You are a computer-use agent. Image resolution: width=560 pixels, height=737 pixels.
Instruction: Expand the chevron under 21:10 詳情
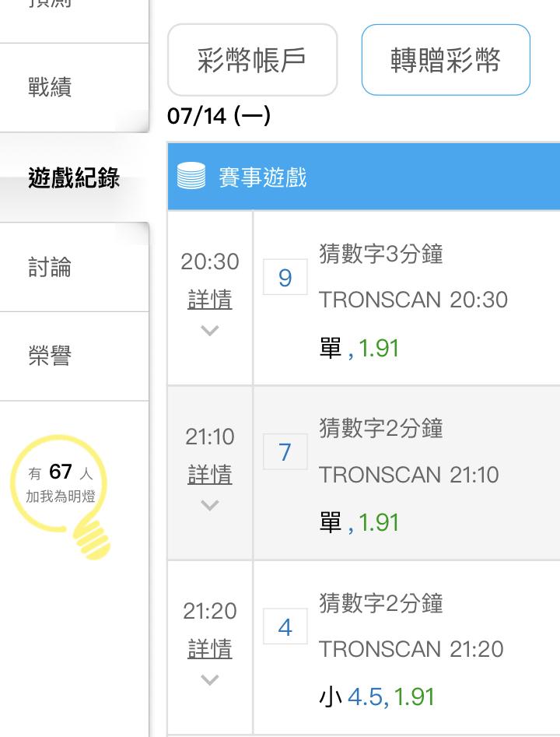pos(209,505)
